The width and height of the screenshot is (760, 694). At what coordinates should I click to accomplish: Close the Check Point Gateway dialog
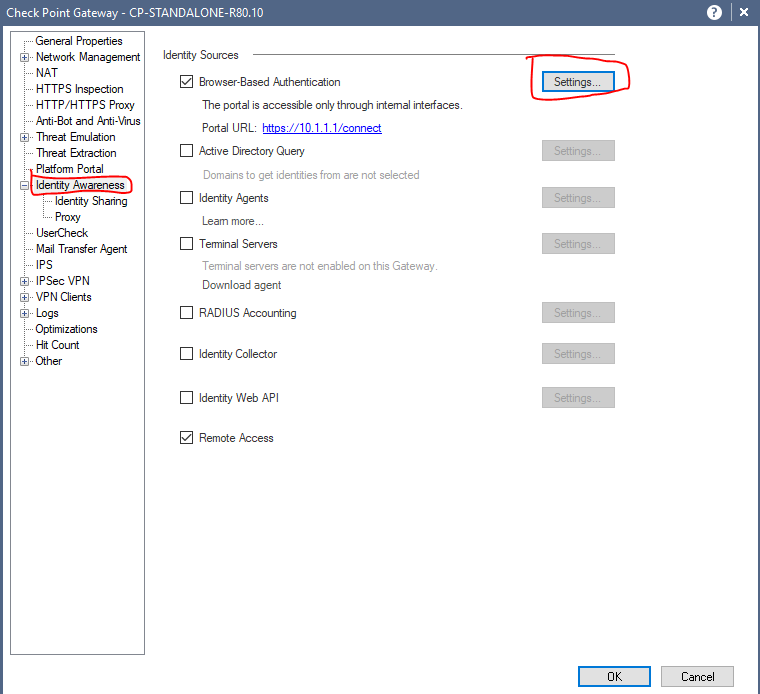point(743,13)
